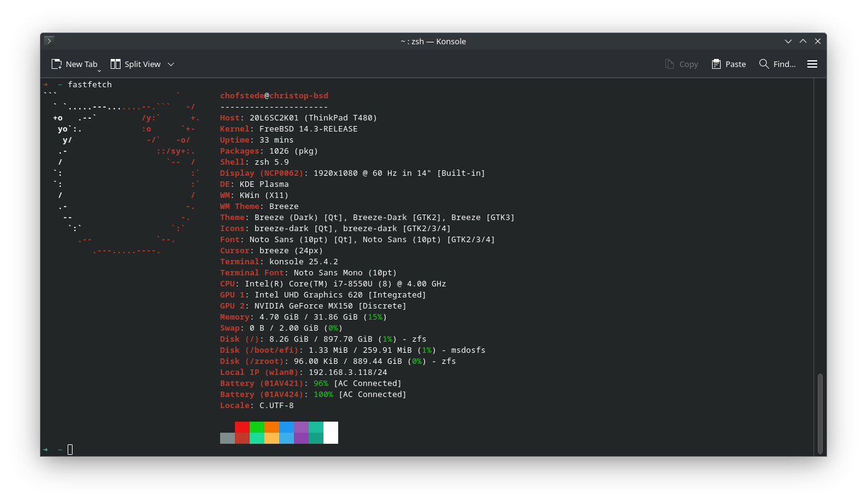Click the bright red swatch in top row
This screenshot has width=867, height=504.
pyautogui.click(x=242, y=427)
